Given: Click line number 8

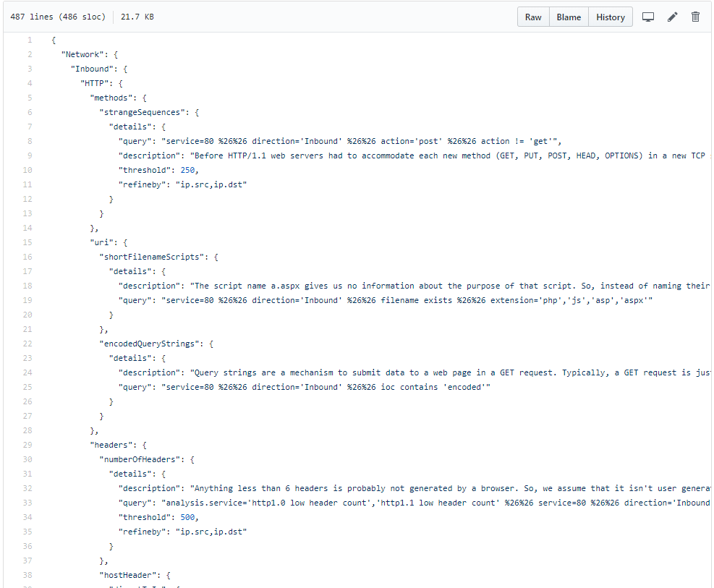Looking at the screenshot, I should pyautogui.click(x=29, y=141).
